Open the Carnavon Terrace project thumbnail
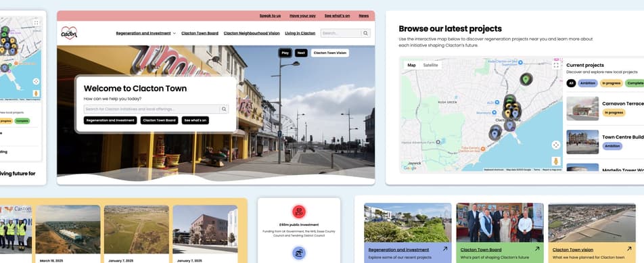644x263 pixels. coord(582,108)
